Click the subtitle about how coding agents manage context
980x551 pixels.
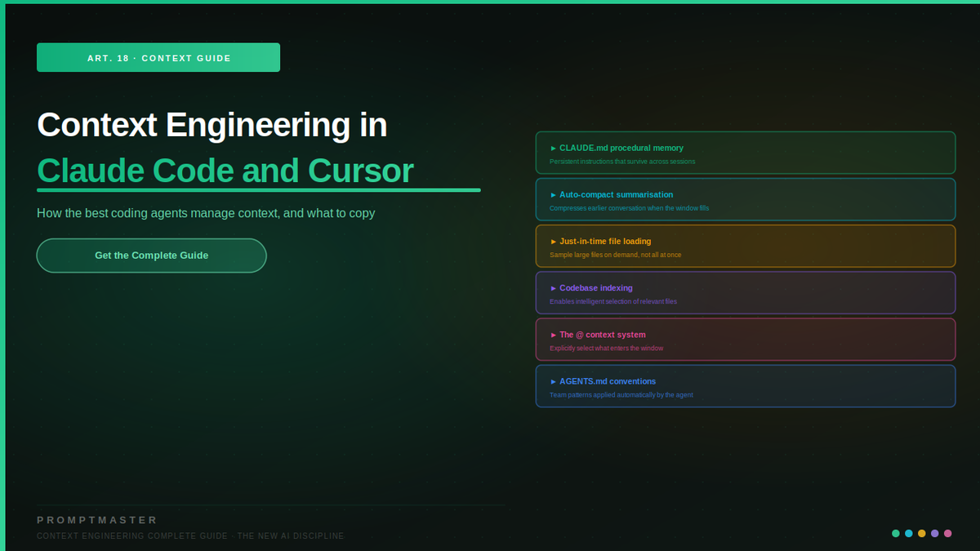[x=206, y=213]
